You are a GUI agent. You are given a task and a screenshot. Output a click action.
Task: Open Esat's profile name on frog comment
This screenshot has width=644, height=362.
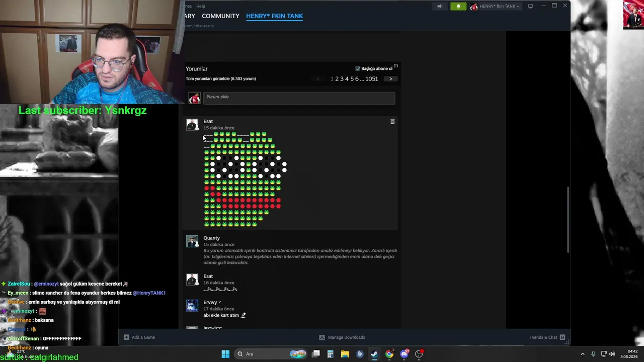tap(208, 121)
